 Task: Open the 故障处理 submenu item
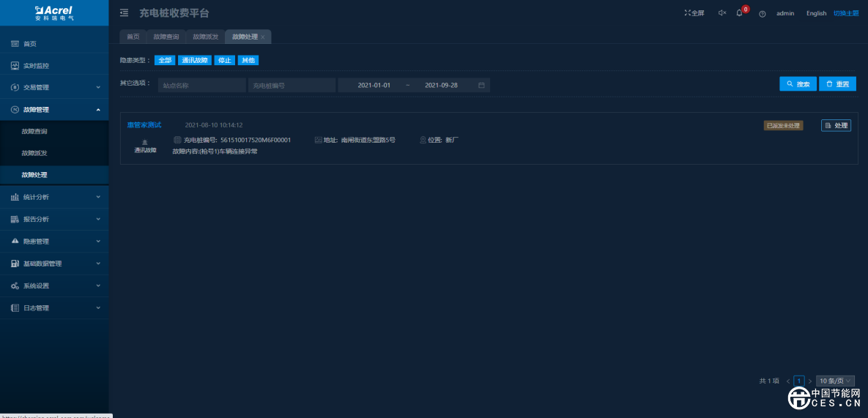tap(54, 175)
